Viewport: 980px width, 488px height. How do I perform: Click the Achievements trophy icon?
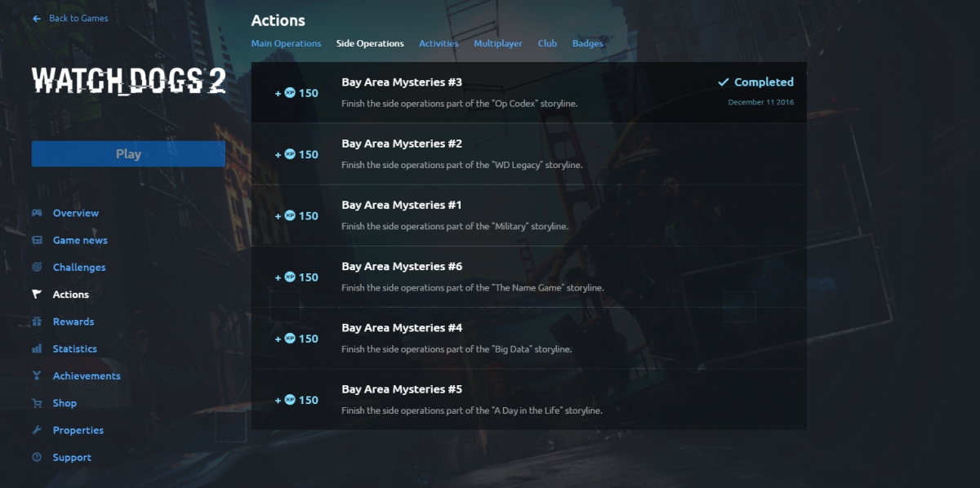click(37, 375)
